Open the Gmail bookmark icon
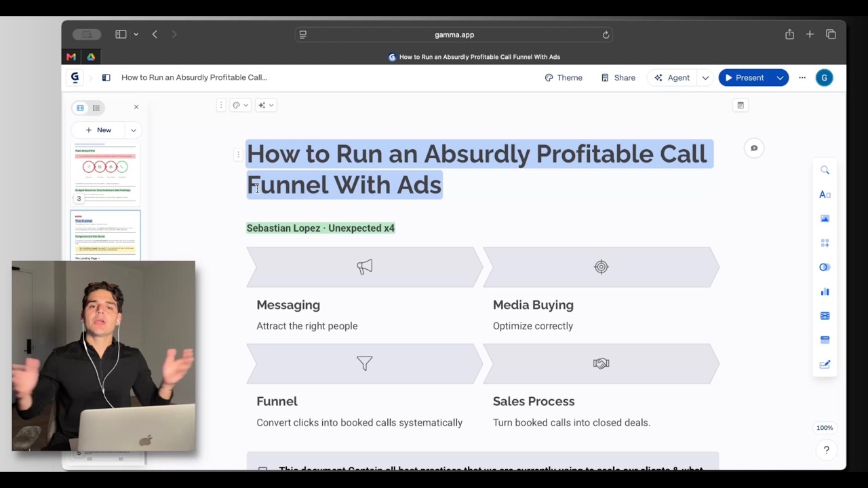868x488 pixels. (x=71, y=57)
